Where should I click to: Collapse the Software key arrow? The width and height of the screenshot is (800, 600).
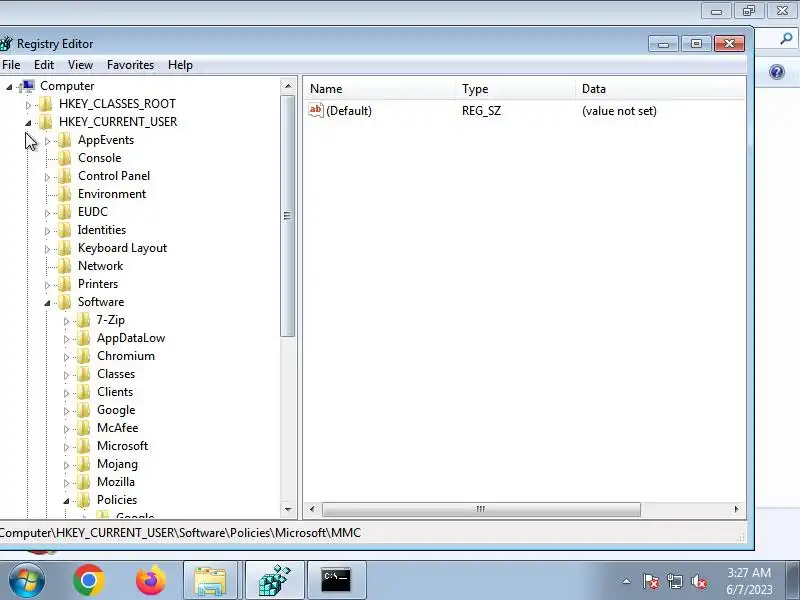[x=47, y=303]
